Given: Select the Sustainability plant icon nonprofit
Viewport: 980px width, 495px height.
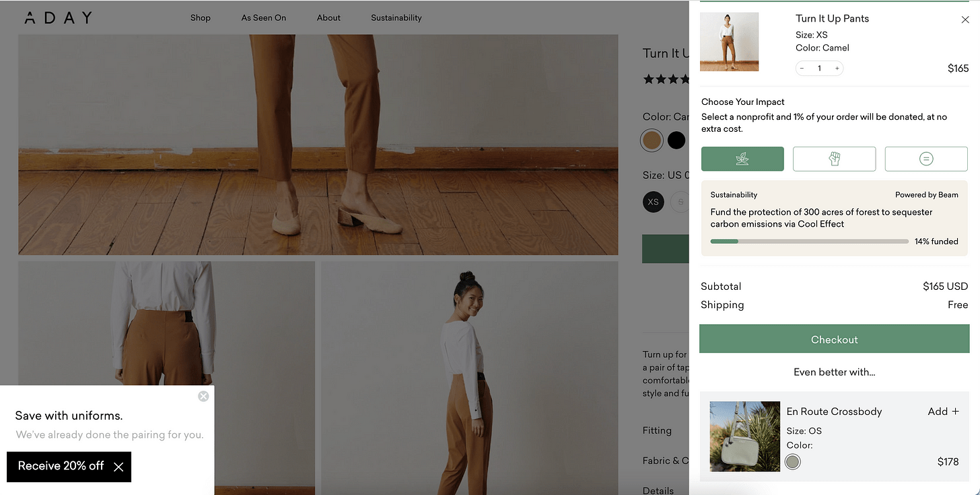Looking at the screenshot, I should (x=742, y=159).
